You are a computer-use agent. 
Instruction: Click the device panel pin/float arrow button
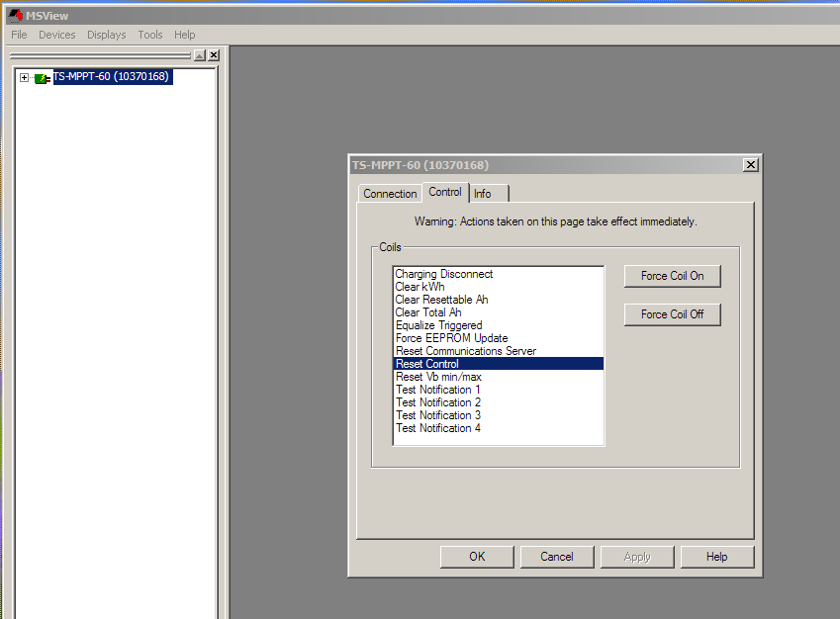(x=200, y=55)
